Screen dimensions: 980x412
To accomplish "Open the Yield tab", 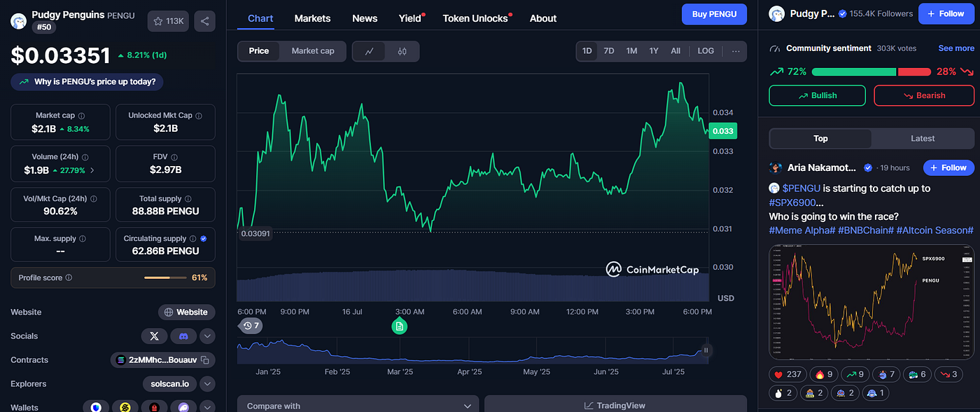I will click(411, 18).
